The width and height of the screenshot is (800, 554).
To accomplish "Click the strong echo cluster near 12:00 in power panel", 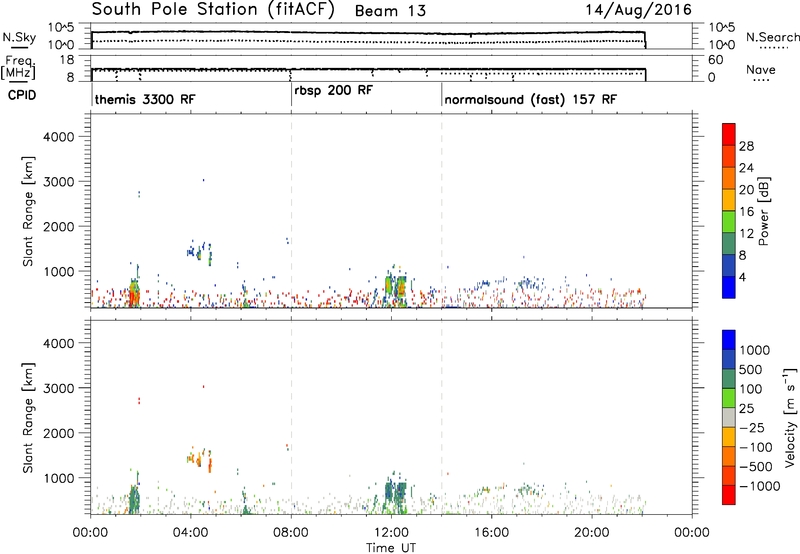I will tap(396, 287).
